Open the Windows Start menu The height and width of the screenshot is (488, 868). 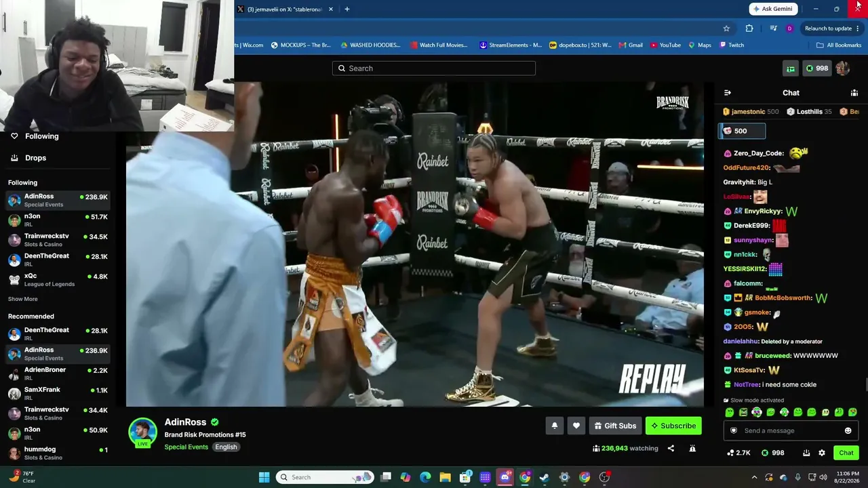point(264,477)
